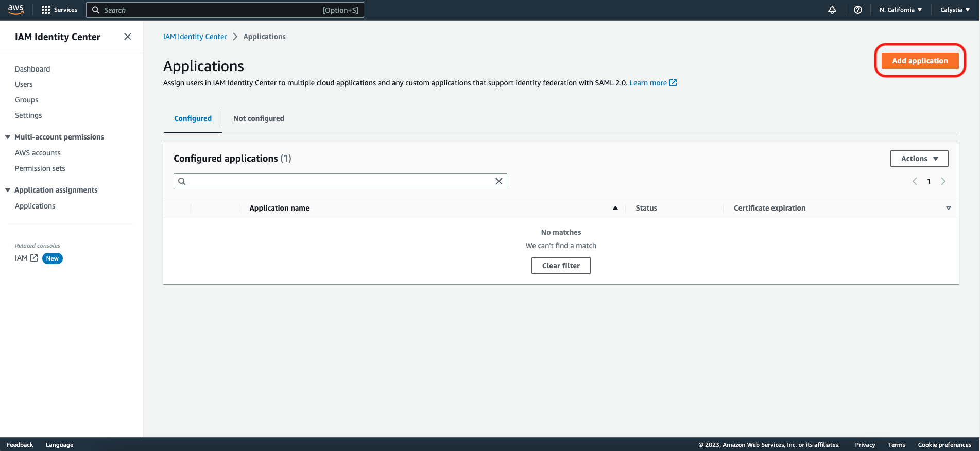Open the notifications bell
This screenshot has width=980, height=451.
pos(832,10)
